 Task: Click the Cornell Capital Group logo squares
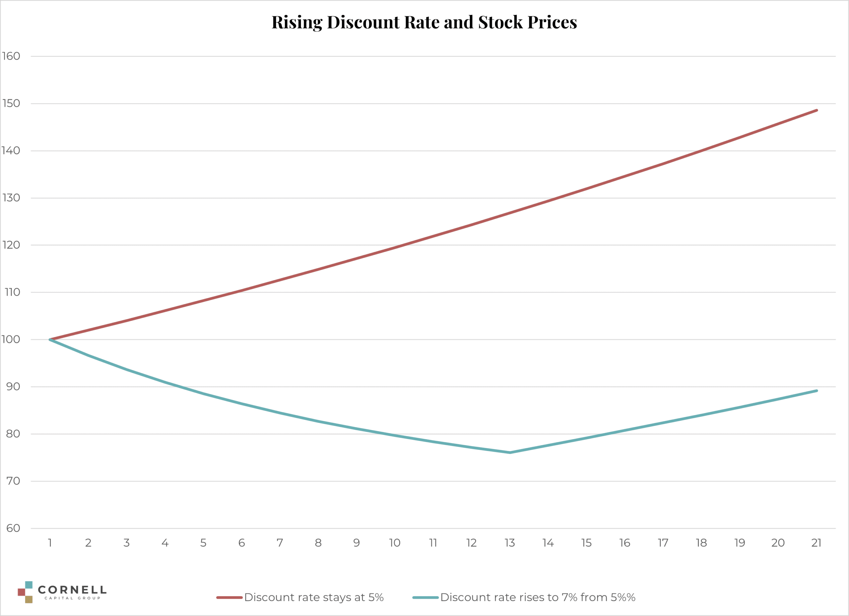coord(25,592)
